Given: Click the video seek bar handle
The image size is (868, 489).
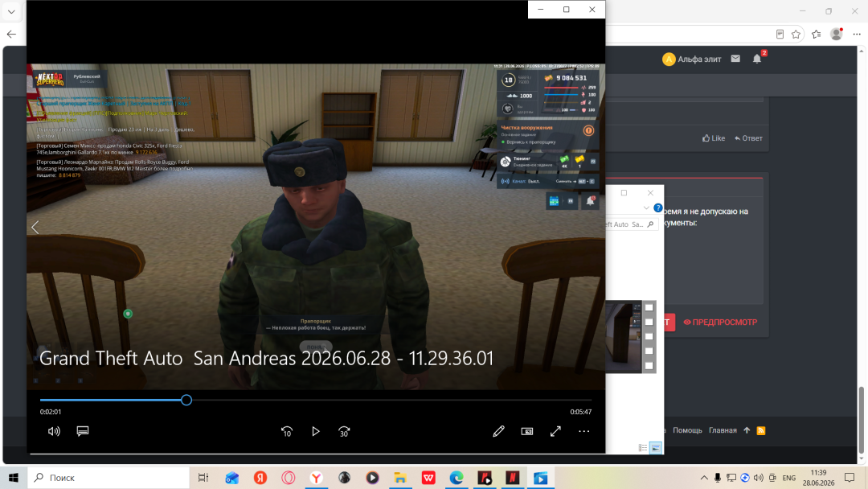Looking at the screenshot, I should pos(186,400).
